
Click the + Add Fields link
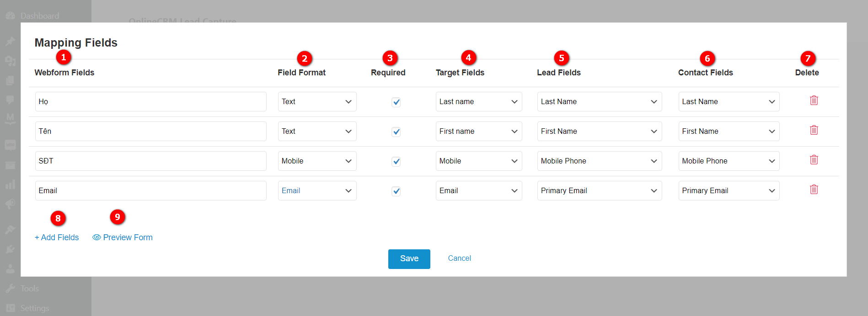57,237
